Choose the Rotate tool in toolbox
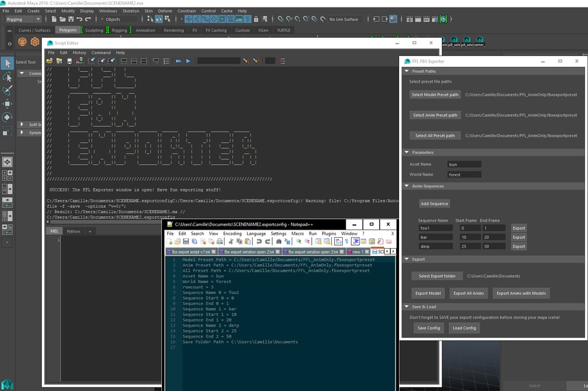Screen dimensions: 588x391 pyautogui.click(x=7, y=117)
